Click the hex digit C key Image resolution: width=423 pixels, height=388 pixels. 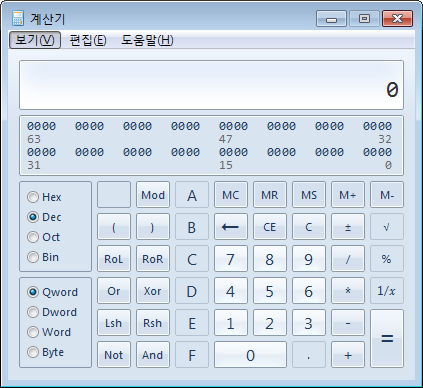coord(192,259)
